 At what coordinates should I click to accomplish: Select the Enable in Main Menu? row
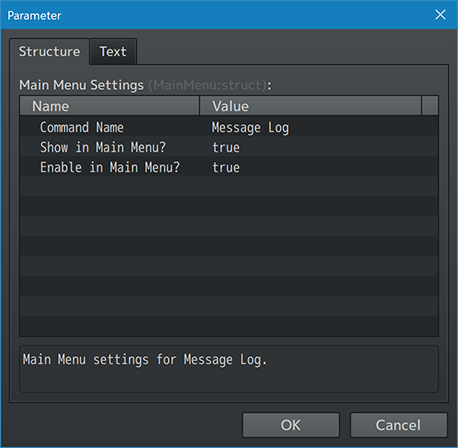point(229,167)
